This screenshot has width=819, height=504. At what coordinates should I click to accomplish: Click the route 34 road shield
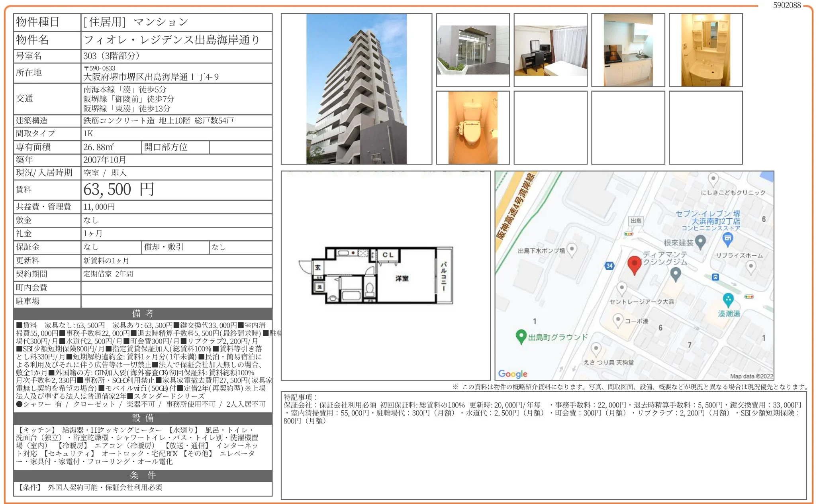coord(609,266)
